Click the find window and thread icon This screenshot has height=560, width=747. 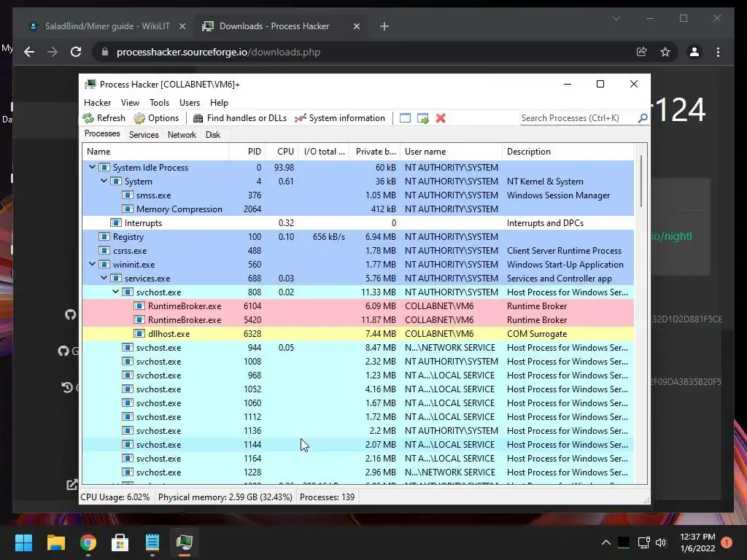(x=422, y=118)
